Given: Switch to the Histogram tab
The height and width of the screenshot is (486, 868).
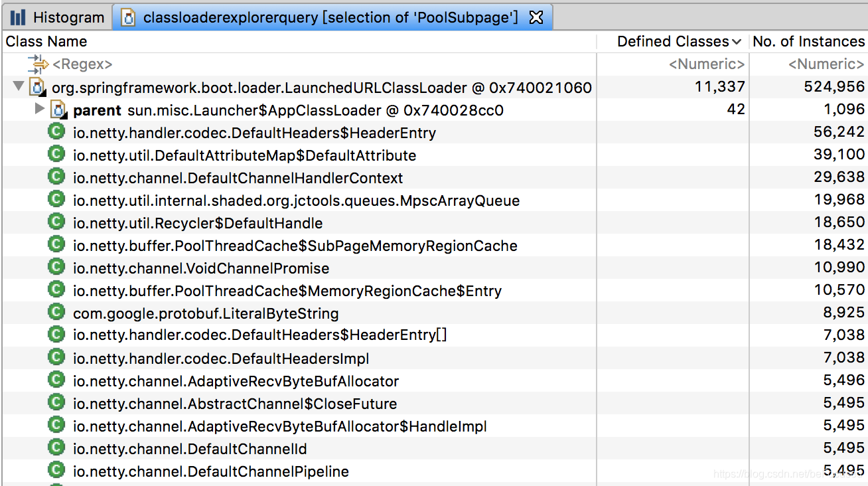Looking at the screenshot, I should (56, 17).
